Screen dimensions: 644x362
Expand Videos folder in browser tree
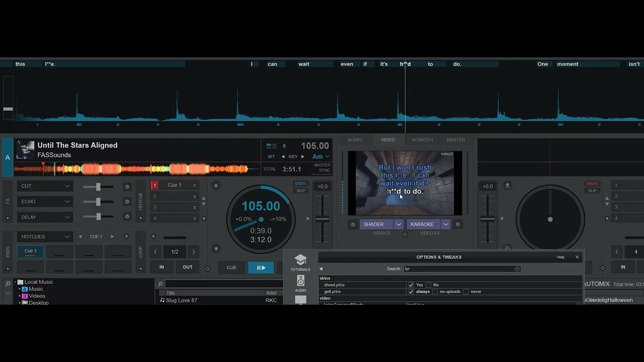point(20,296)
